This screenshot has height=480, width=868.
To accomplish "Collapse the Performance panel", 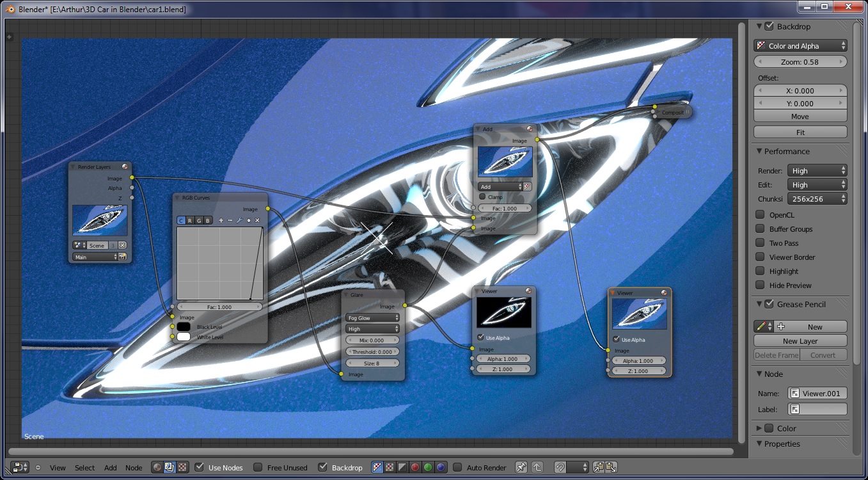I will [759, 152].
